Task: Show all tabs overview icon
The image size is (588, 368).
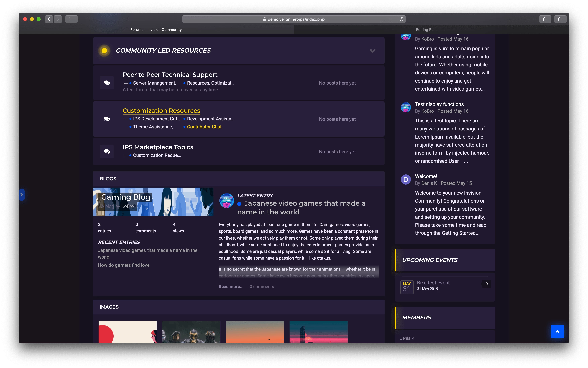Action: pyautogui.click(x=560, y=19)
